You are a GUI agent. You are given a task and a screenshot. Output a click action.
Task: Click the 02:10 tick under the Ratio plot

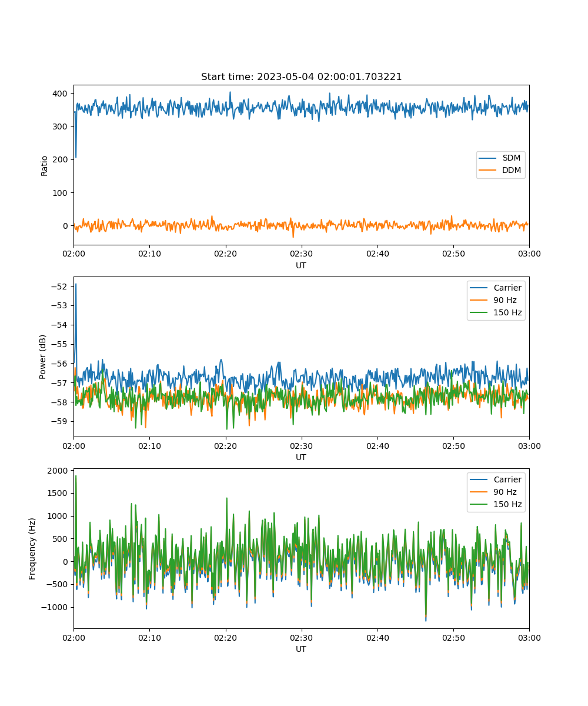tap(149, 254)
